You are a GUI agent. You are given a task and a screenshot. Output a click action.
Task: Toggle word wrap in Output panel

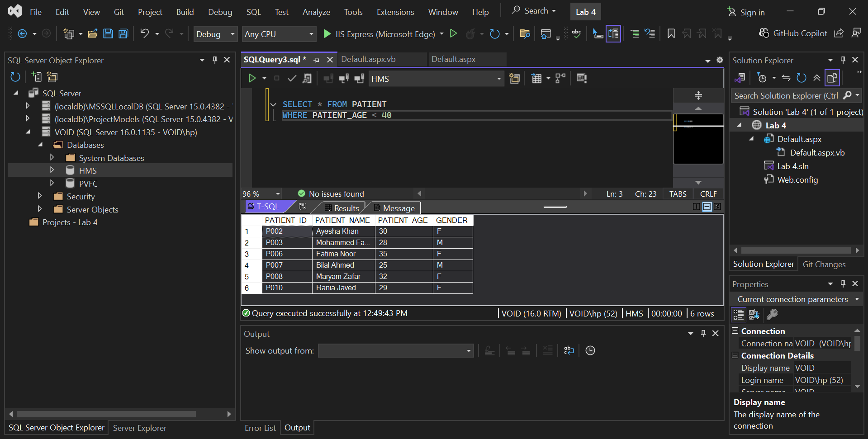(x=569, y=350)
